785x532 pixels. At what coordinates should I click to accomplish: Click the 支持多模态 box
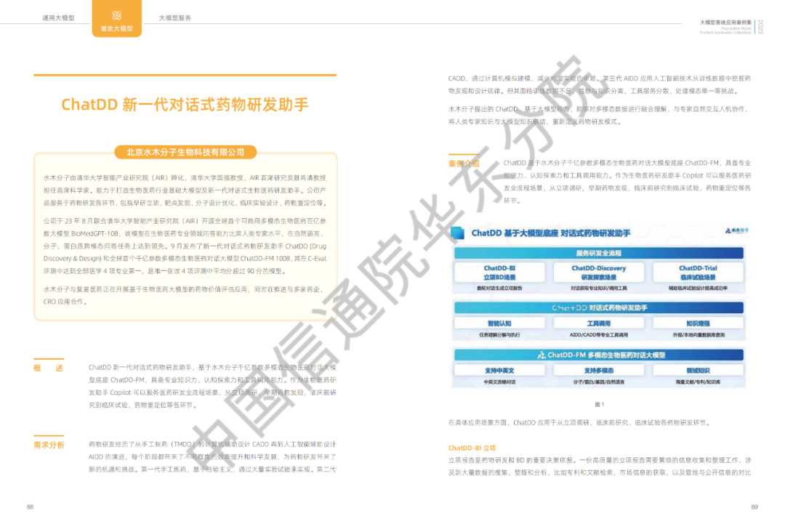tap(599, 371)
